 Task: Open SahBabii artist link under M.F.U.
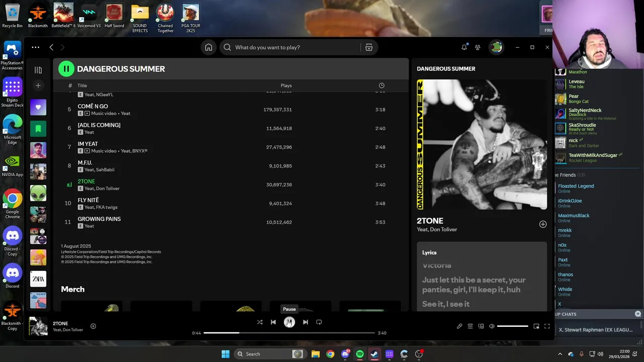click(105, 170)
